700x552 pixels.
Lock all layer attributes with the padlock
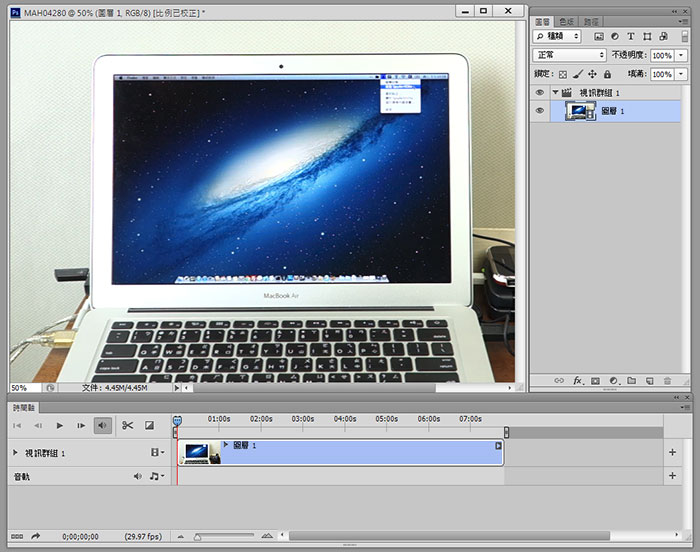click(607, 74)
